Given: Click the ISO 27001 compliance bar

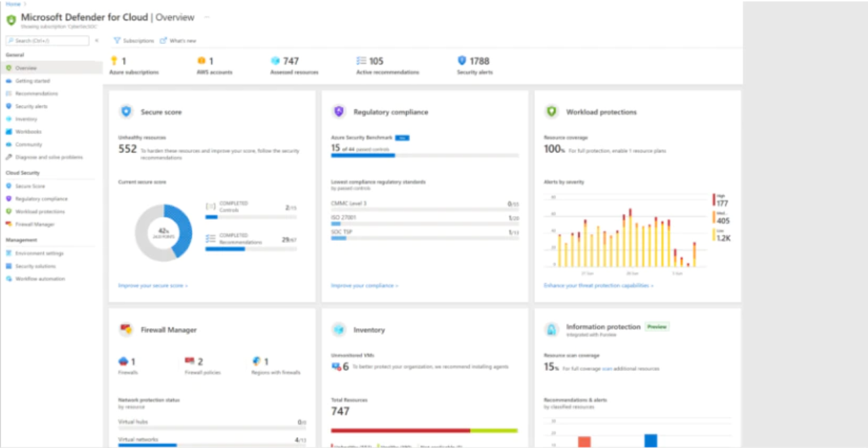Looking at the screenshot, I should (425, 224).
